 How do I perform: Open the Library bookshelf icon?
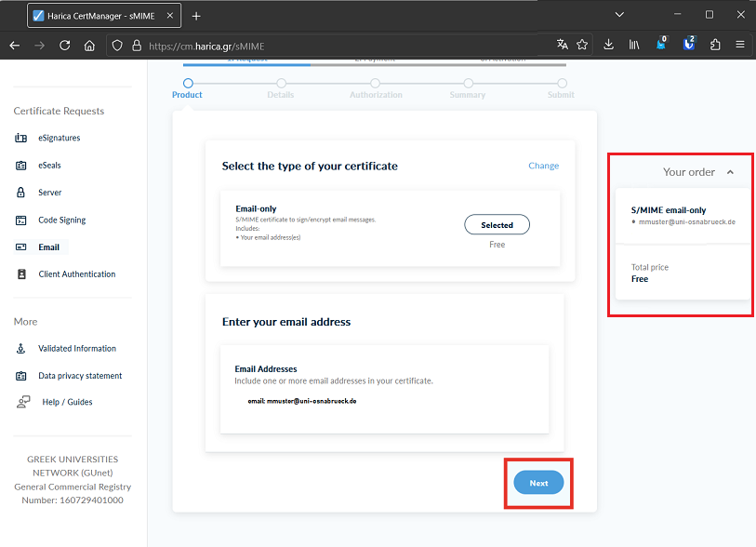point(634,45)
